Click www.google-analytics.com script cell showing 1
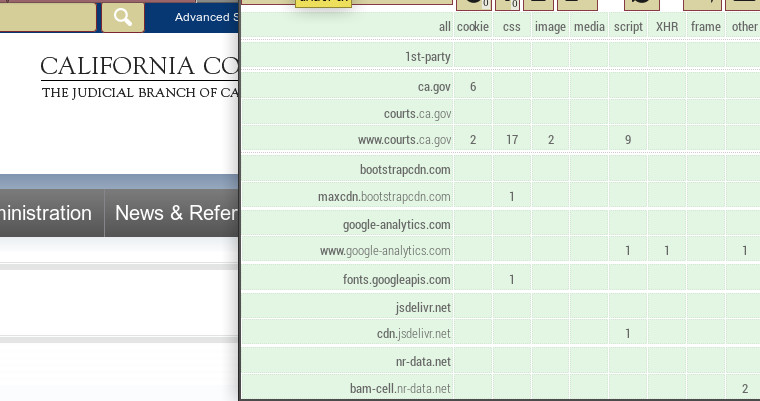760x401 pixels. [628, 251]
